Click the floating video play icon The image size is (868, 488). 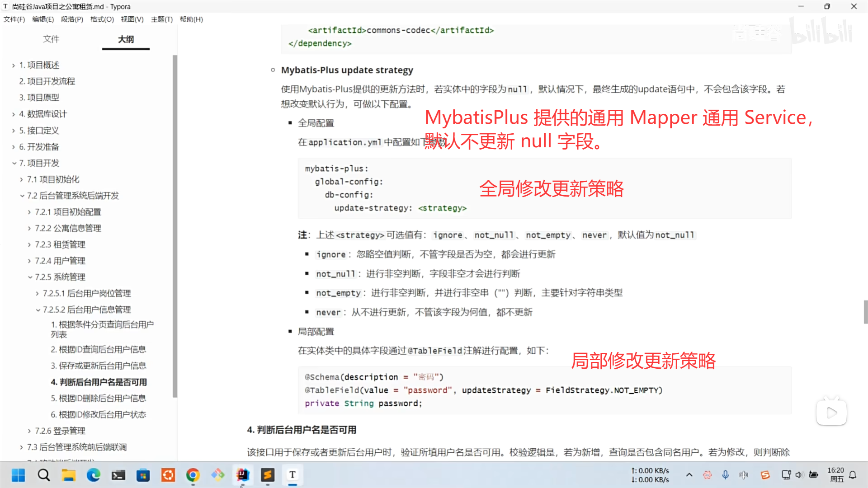pyautogui.click(x=831, y=413)
